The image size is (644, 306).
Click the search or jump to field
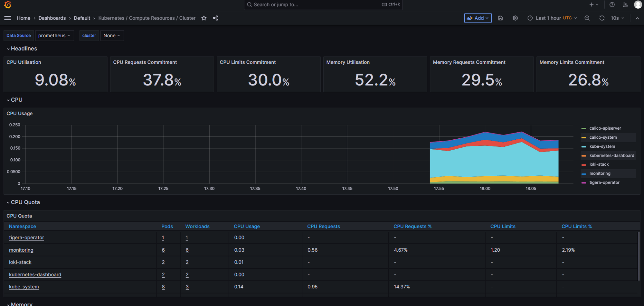coord(322,5)
